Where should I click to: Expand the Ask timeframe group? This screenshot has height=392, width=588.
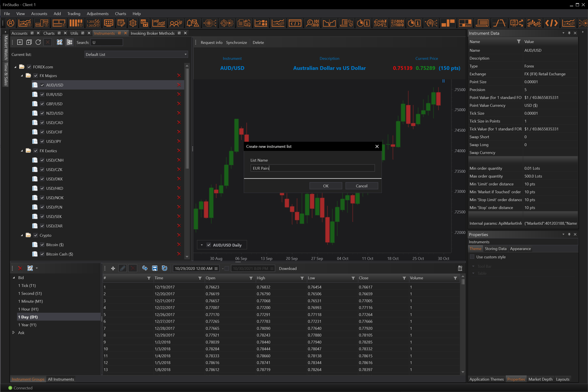(x=14, y=333)
